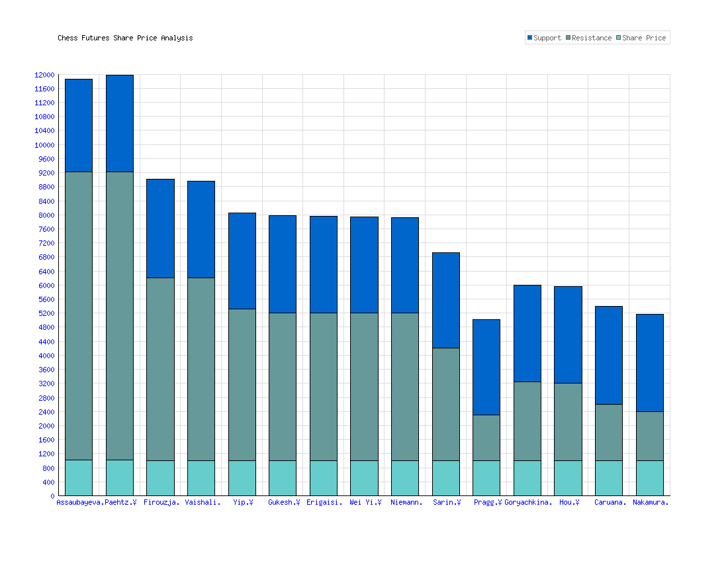The height and width of the screenshot is (563, 728).
Task: Click the 5200 y-axis label
Action: (46, 313)
